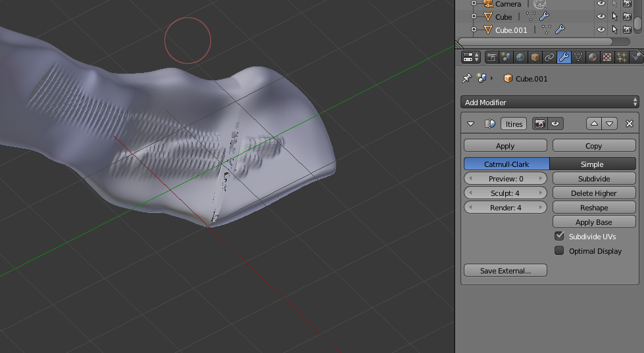Screen dimensions: 644x353
Task: Toggle selectability arrow for Cube.001
Action: point(614,30)
